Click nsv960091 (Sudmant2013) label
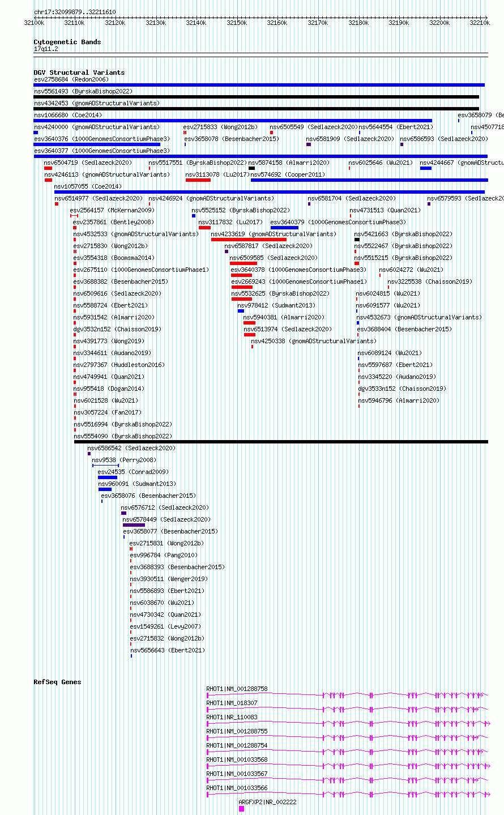Image resolution: width=504 pixels, height=815 pixels. tap(137, 484)
